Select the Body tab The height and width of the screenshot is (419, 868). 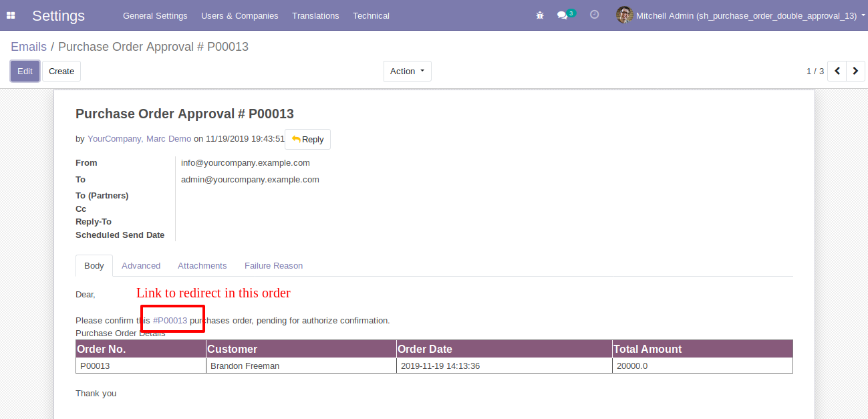(94, 265)
